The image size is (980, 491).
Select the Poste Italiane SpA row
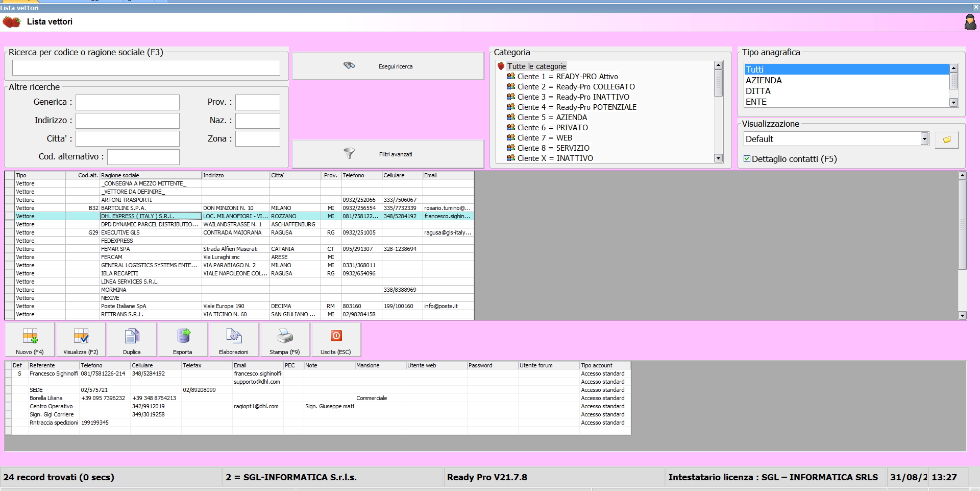pyautogui.click(x=239, y=306)
